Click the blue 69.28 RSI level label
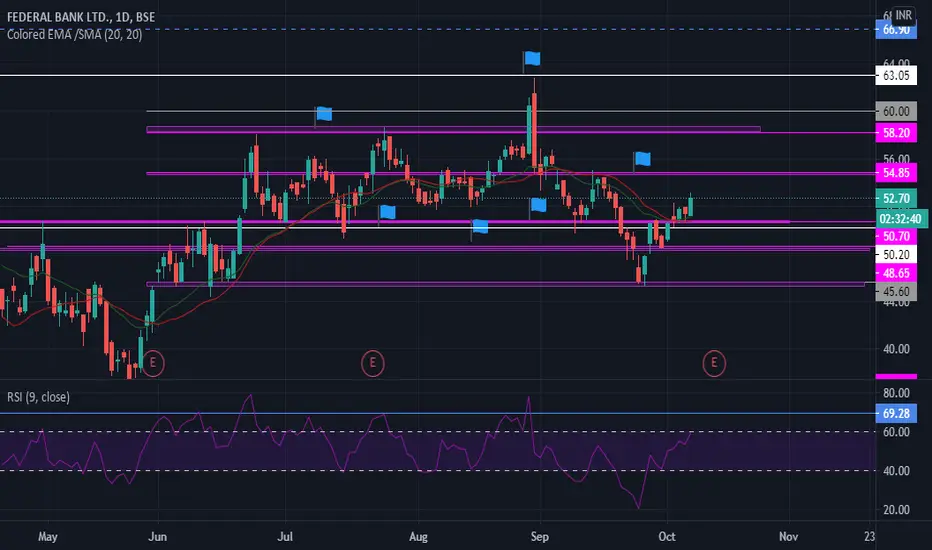The image size is (932, 550). point(896,413)
